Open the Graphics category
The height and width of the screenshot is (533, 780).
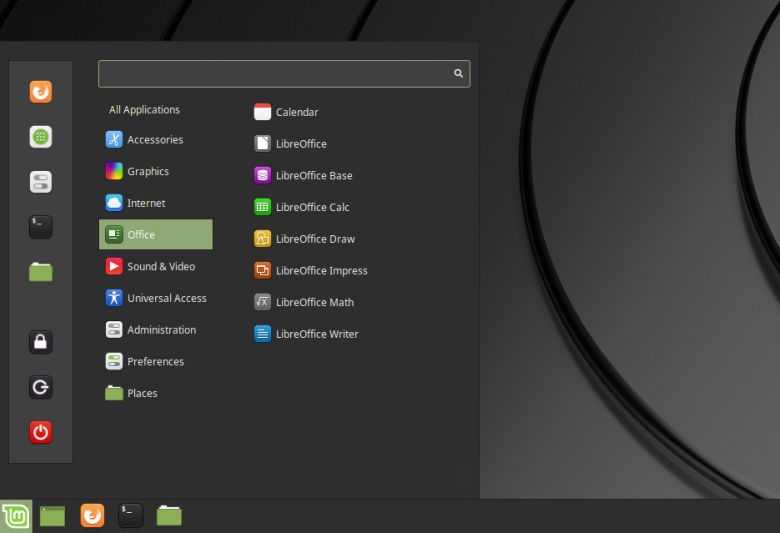tap(156, 171)
